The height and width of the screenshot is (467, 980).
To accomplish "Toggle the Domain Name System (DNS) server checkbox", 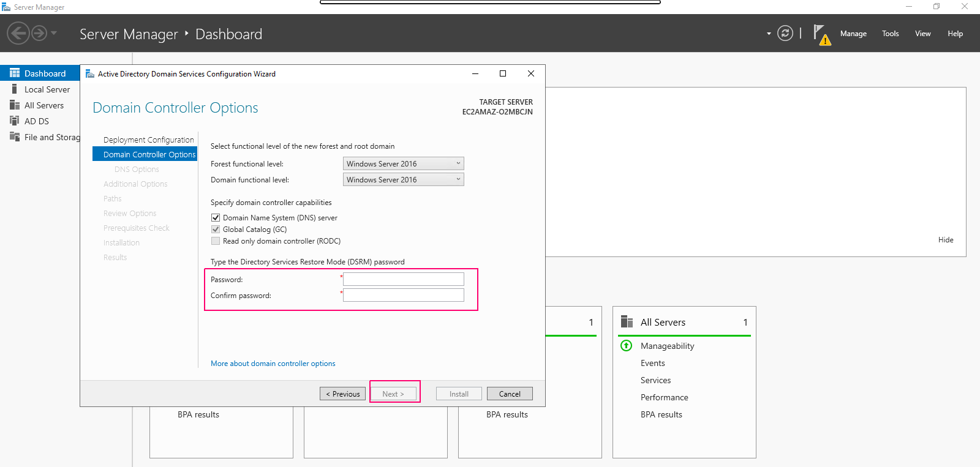I will pyautogui.click(x=216, y=217).
